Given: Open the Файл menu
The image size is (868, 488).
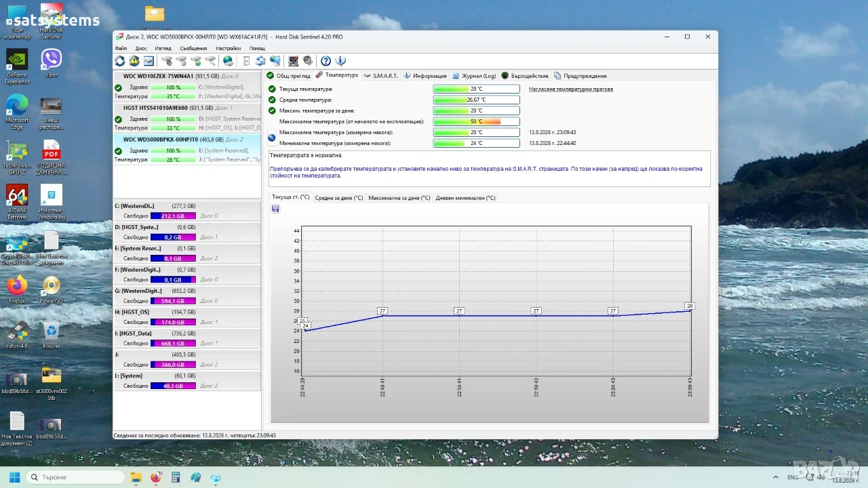Looking at the screenshot, I should point(121,48).
